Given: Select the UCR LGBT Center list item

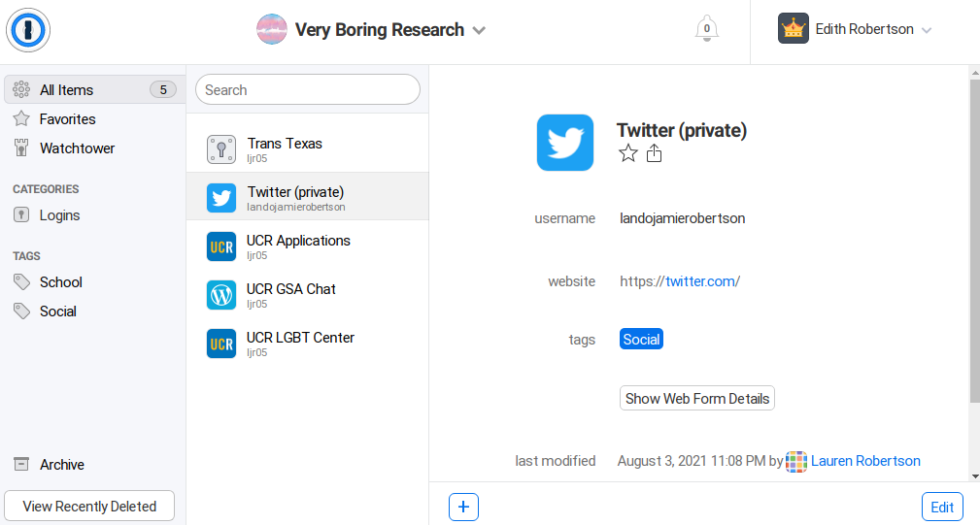Looking at the screenshot, I should [308, 344].
